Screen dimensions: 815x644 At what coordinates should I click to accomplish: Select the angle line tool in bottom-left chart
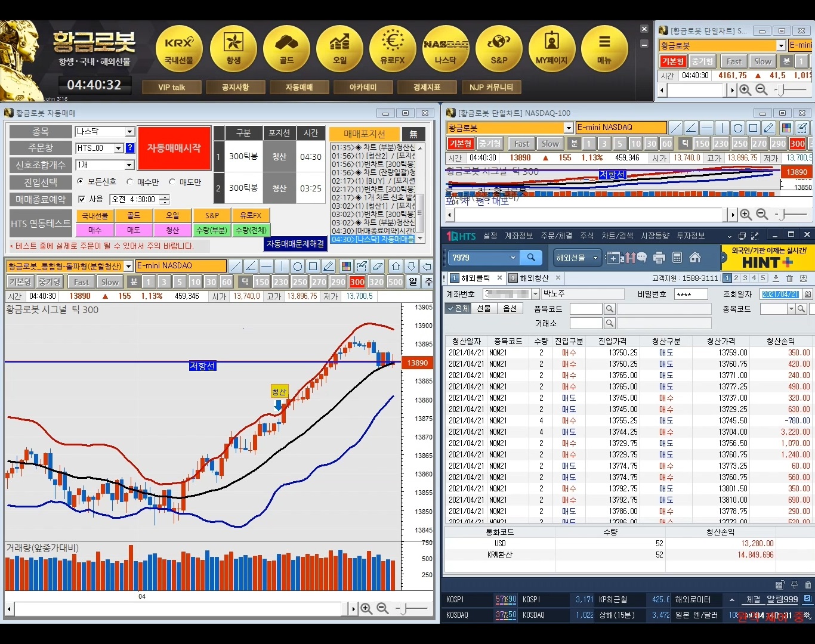[x=251, y=266]
